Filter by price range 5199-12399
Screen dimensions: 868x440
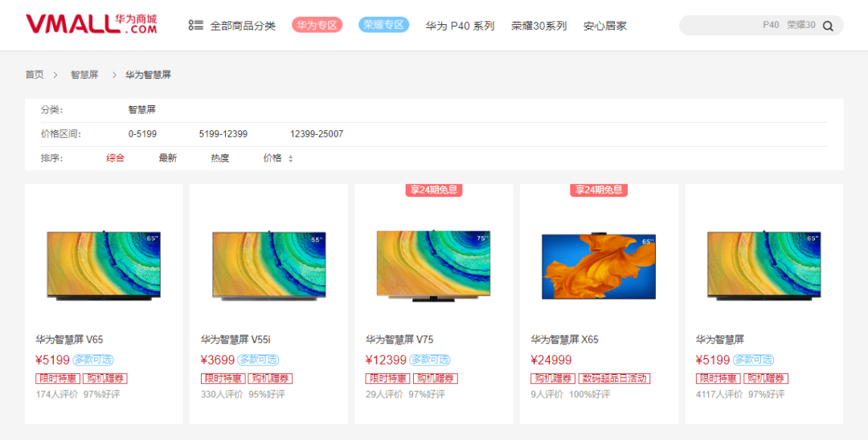click(223, 134)
